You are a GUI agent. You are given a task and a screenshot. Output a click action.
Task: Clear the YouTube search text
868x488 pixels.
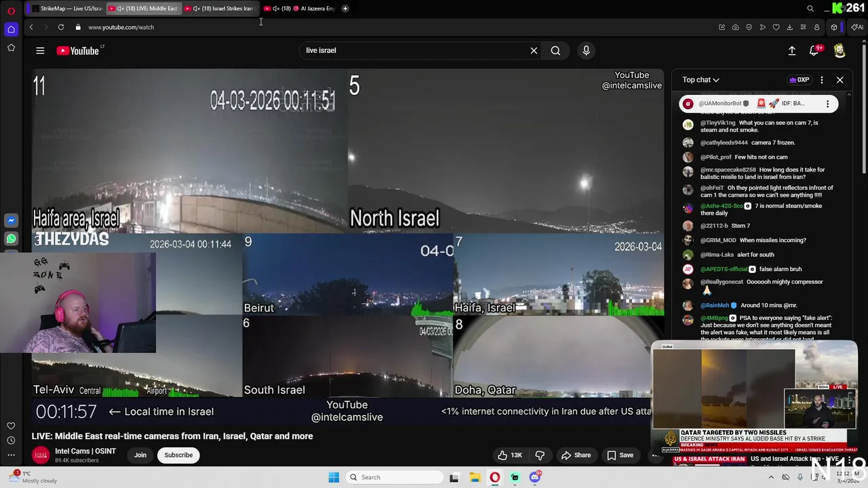tap(534, 50)
